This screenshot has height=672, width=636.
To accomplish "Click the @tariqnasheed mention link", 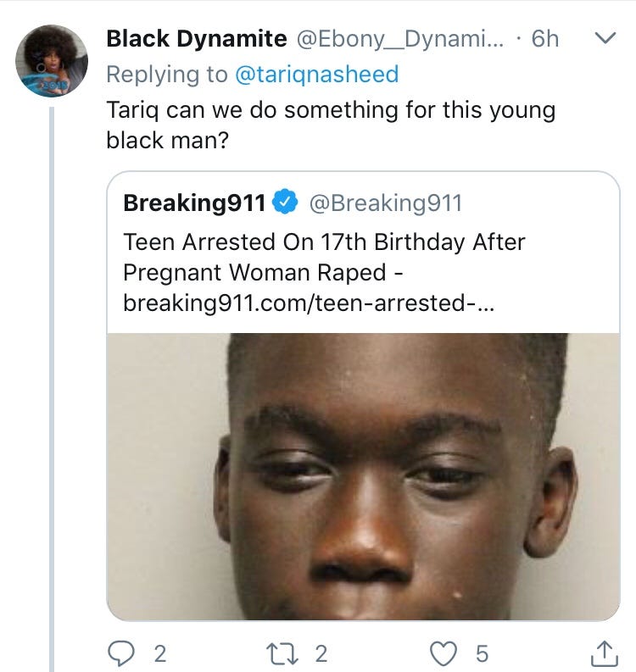I will [x=316, y=75].
